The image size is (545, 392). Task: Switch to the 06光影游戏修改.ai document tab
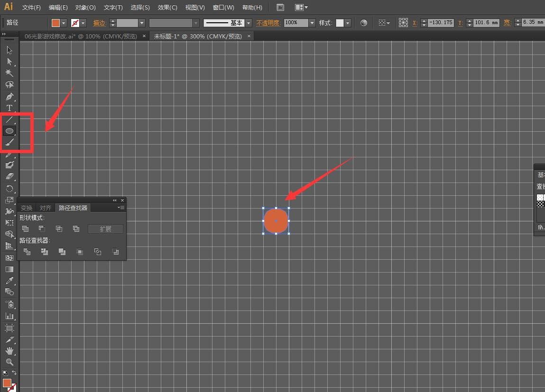pos(81,36)
